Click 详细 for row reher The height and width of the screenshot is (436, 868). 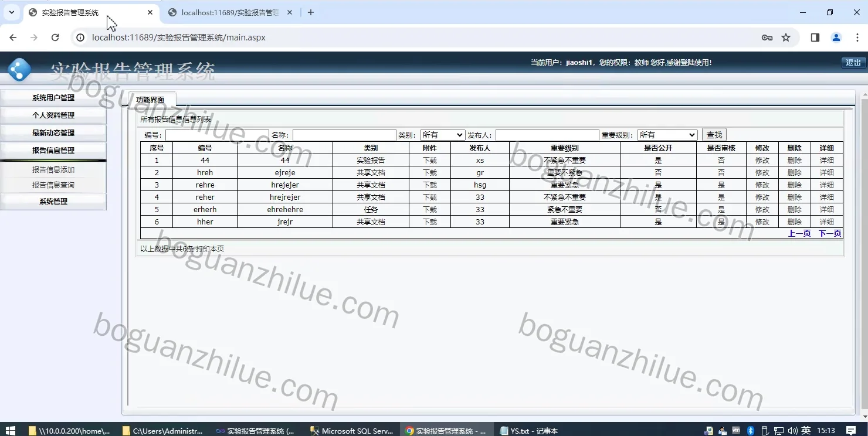click(827, 197)
